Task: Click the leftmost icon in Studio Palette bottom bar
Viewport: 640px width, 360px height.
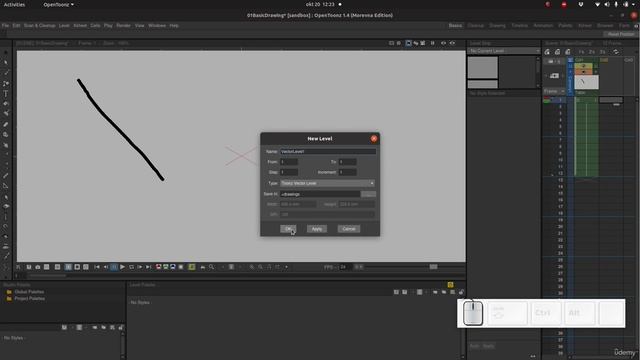Action: 64,327
